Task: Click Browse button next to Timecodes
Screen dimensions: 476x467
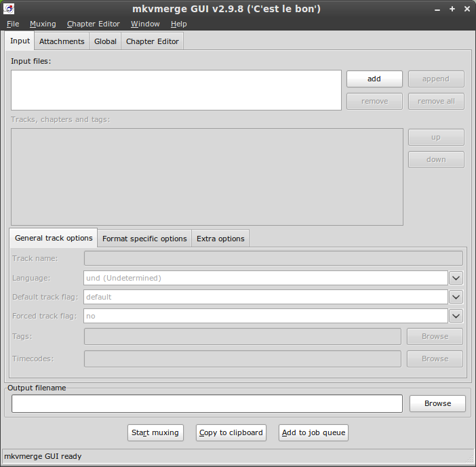Action: click(x=435, y=359)
